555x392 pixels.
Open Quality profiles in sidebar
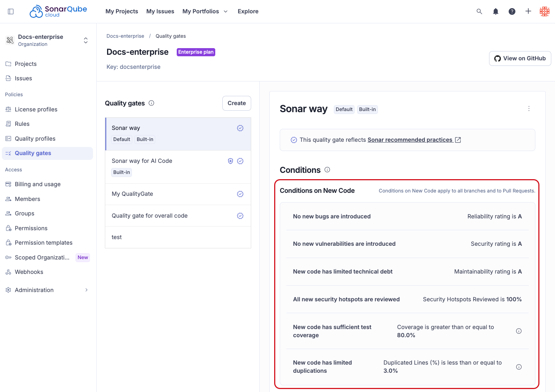[47, 139]
